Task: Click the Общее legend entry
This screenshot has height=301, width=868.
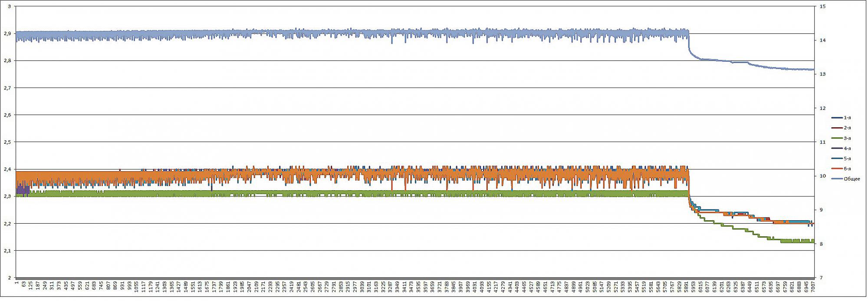Action: tap(851, 179)
